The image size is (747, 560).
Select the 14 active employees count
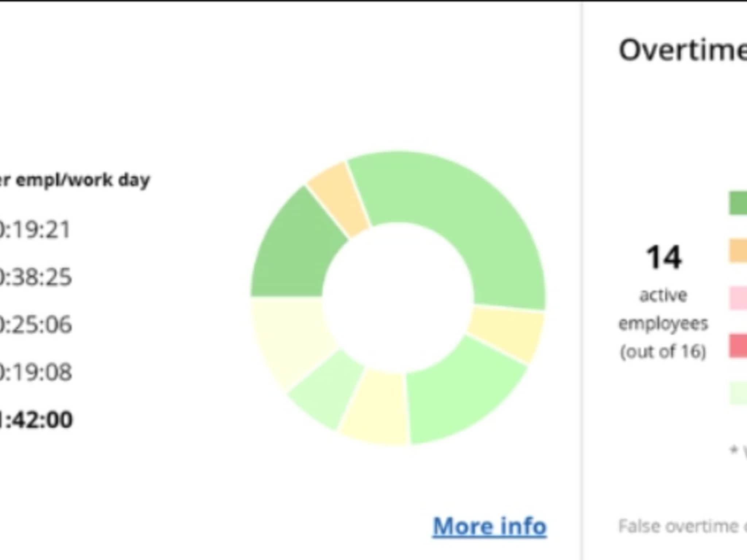tap(663, 257)
